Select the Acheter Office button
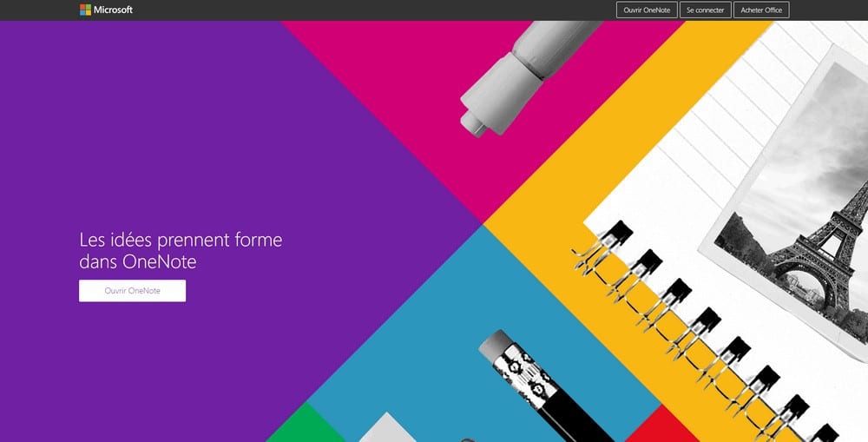The image size is (868, 442). [761, 10]
